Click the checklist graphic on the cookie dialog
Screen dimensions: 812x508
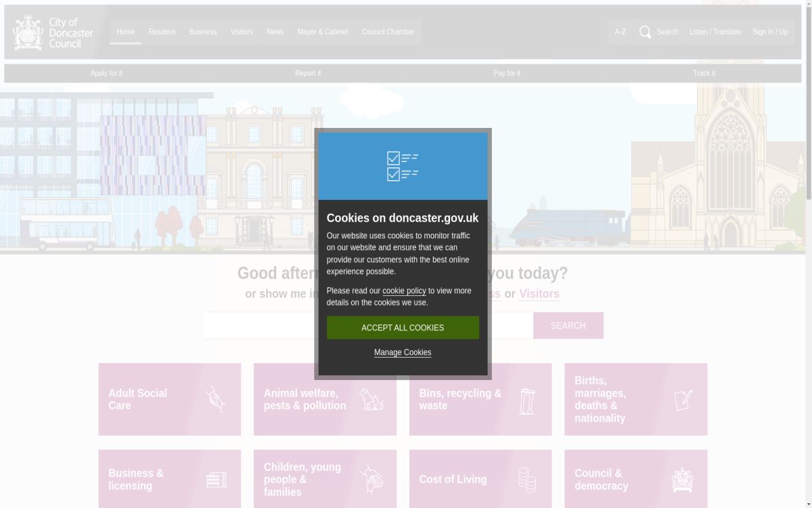[403, 165]
